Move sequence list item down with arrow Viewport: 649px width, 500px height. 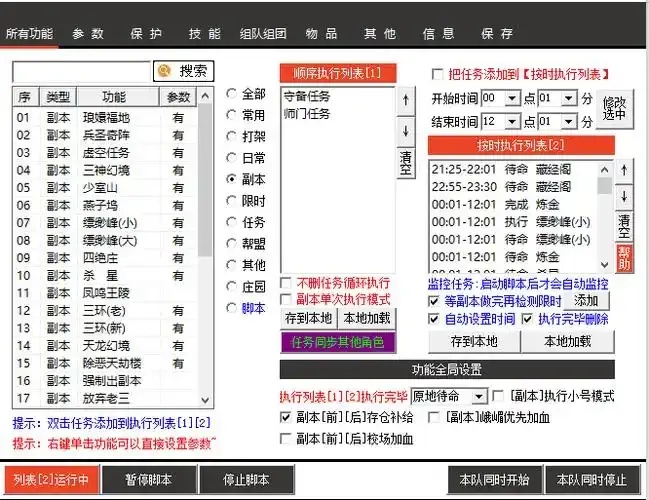pos(405,131)
